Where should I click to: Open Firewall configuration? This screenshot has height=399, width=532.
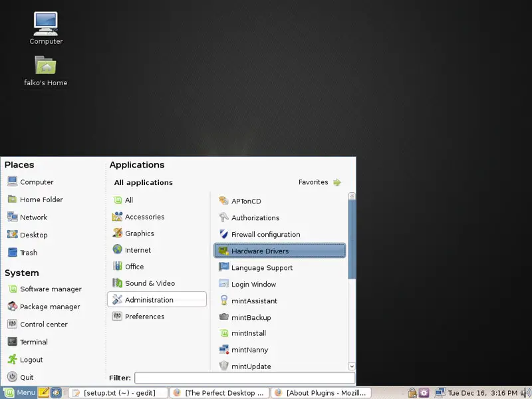[x=280, y=234]
